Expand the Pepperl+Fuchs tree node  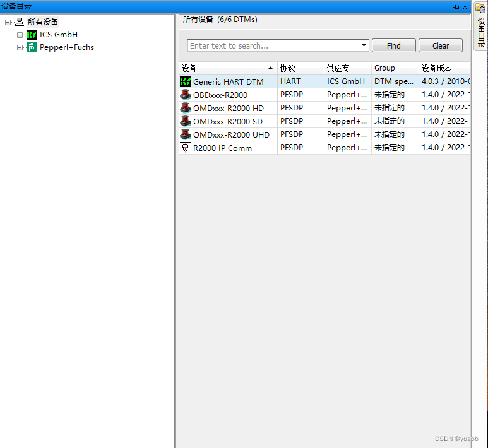20,47
